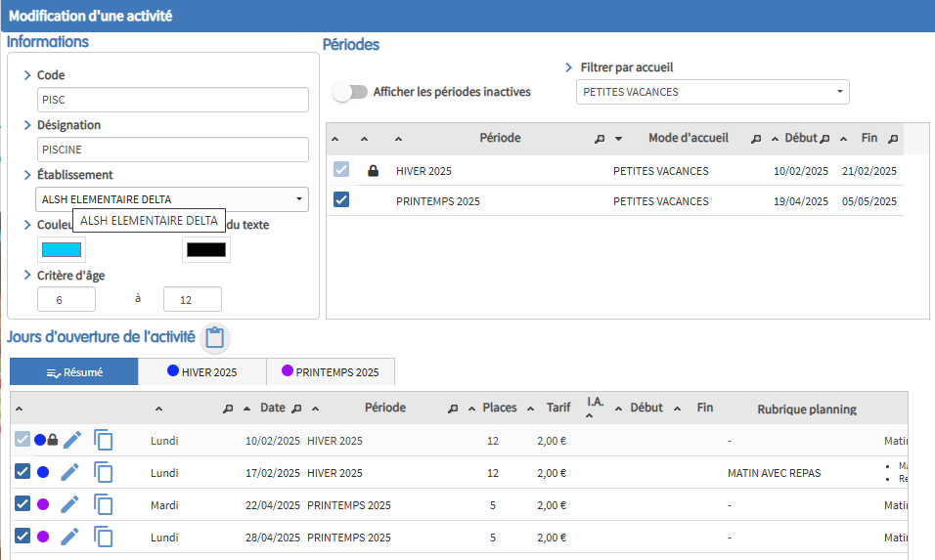Click the Désignation input field
Image resolution: width=935 pixels, height=560 pixels.
pos(173,150)
